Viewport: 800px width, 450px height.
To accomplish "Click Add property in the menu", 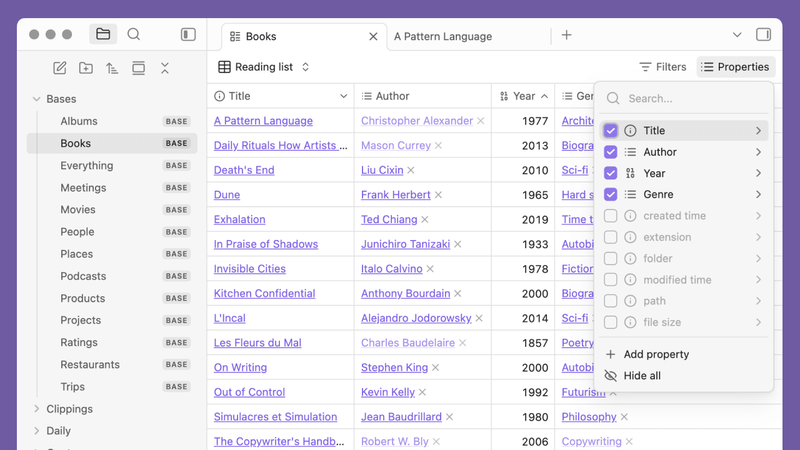I will (656, 354).
